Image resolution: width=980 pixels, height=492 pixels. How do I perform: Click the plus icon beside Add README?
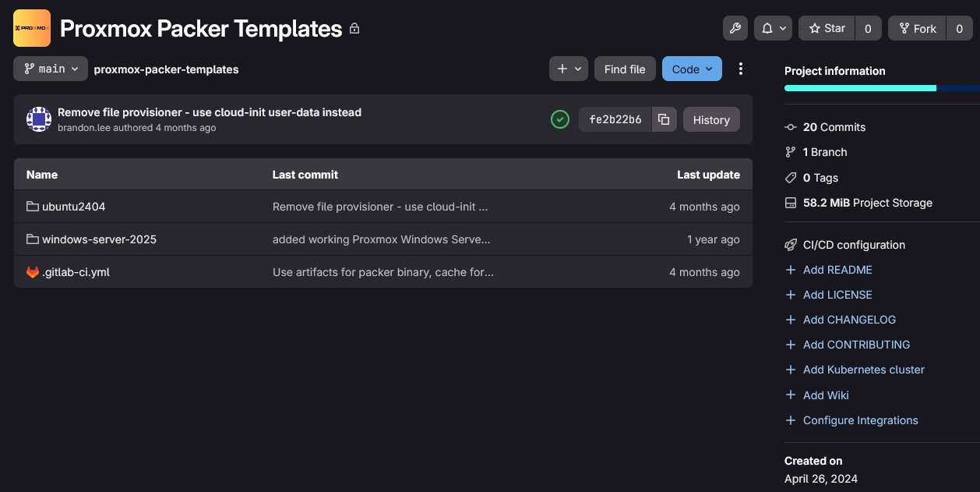pyautogui.click(x=791, y=270)
